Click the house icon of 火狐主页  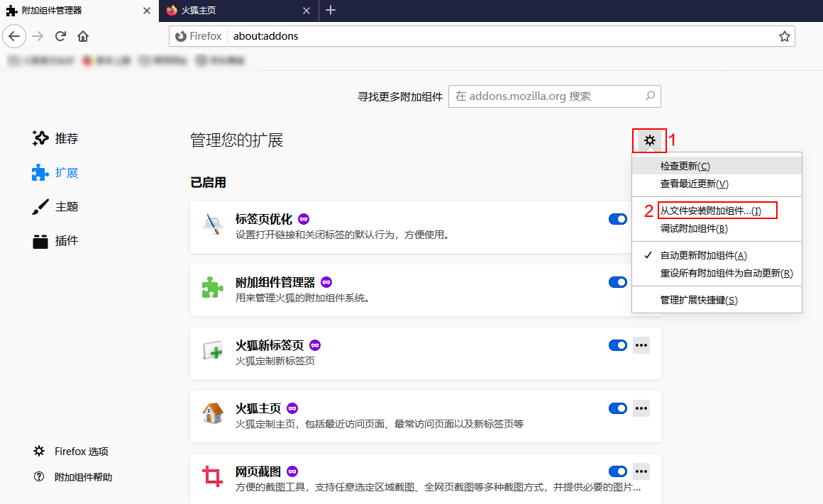click(x=213, y=413)
